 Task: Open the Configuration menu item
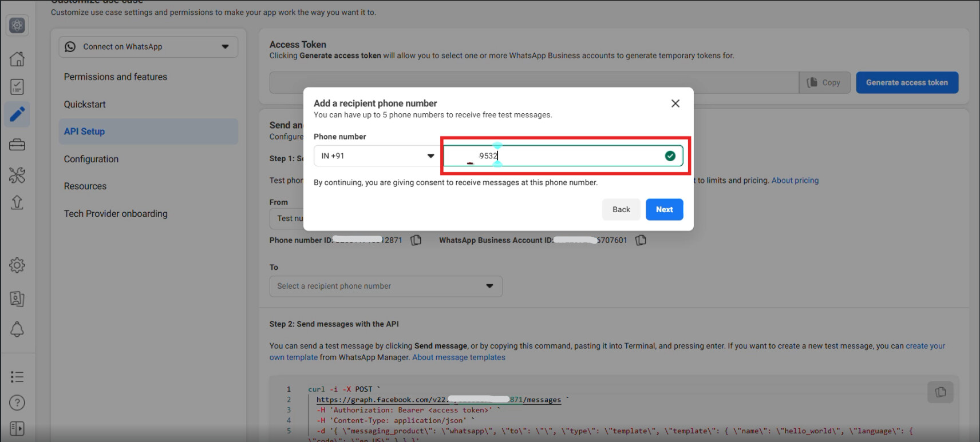point(91,159)
